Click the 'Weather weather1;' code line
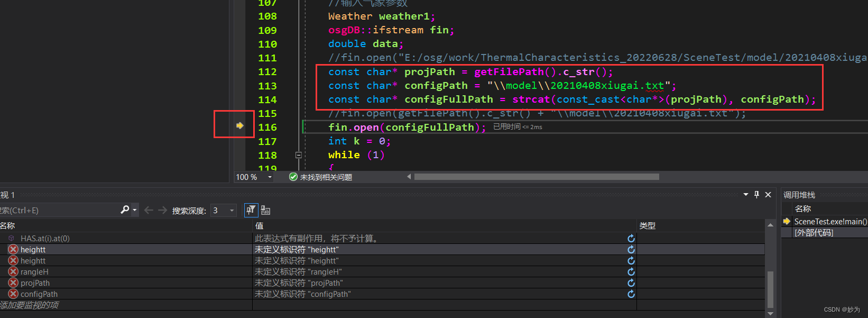Screen dimensions: 868x318 382,16
